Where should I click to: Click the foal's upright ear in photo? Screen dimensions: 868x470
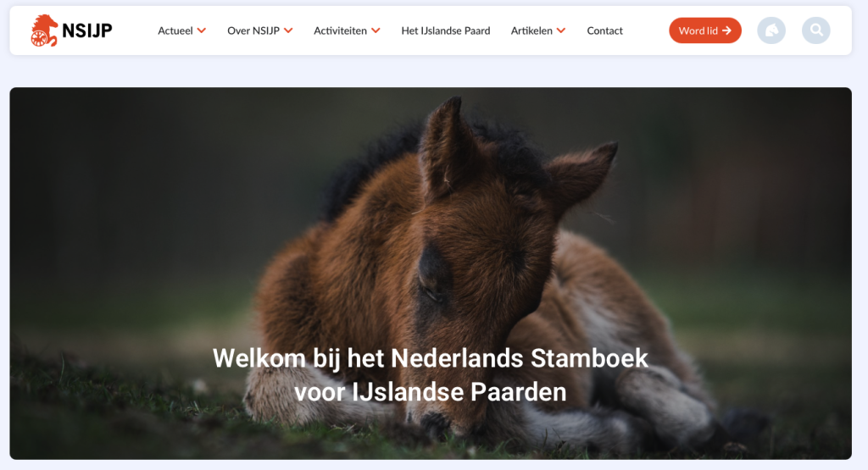(x=448, y=147)
